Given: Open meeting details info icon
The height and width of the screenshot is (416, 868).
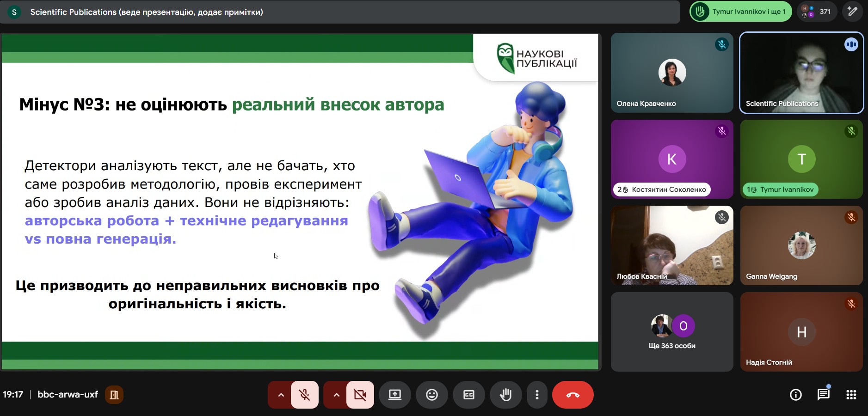Looking at the screenshot, I should [795, 395].
